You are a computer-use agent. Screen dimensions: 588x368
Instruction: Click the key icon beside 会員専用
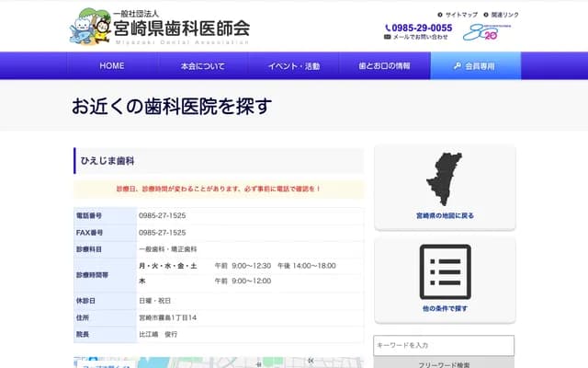pos(458,66)
